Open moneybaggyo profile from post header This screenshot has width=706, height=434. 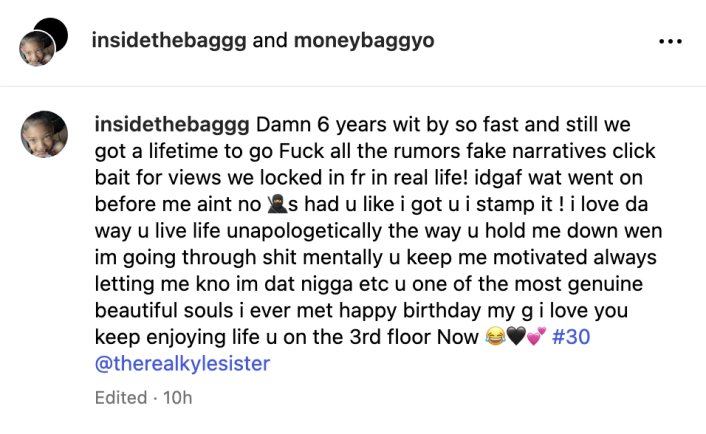point(366,41)
